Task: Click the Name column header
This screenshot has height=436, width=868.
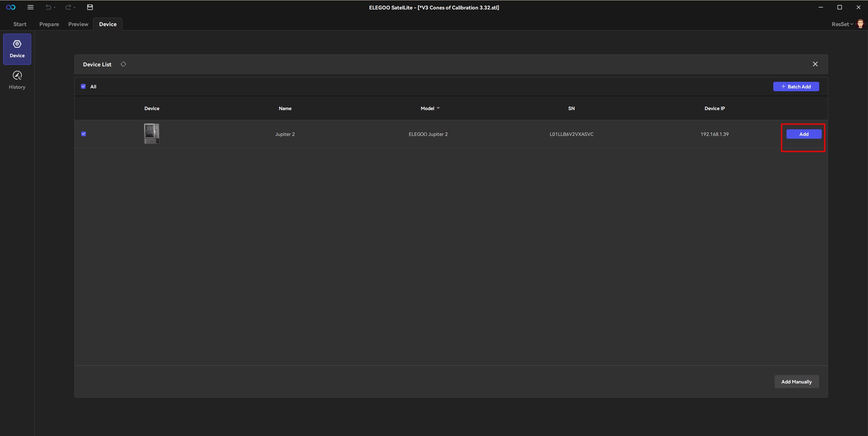Action: coord(285,109)
